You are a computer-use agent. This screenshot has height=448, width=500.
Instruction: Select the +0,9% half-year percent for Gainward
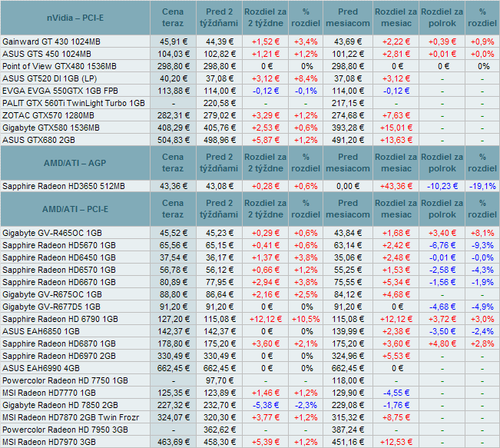coord(482,41)
